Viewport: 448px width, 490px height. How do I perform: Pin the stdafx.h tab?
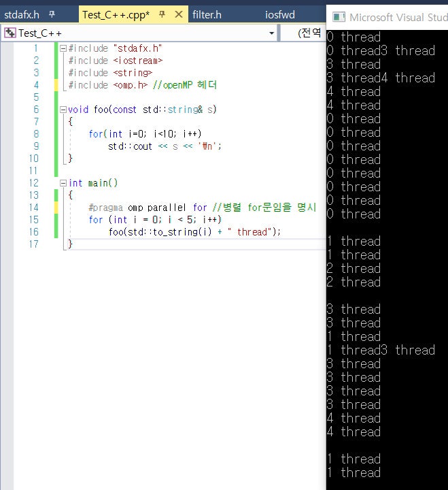(x=52, y=14)
